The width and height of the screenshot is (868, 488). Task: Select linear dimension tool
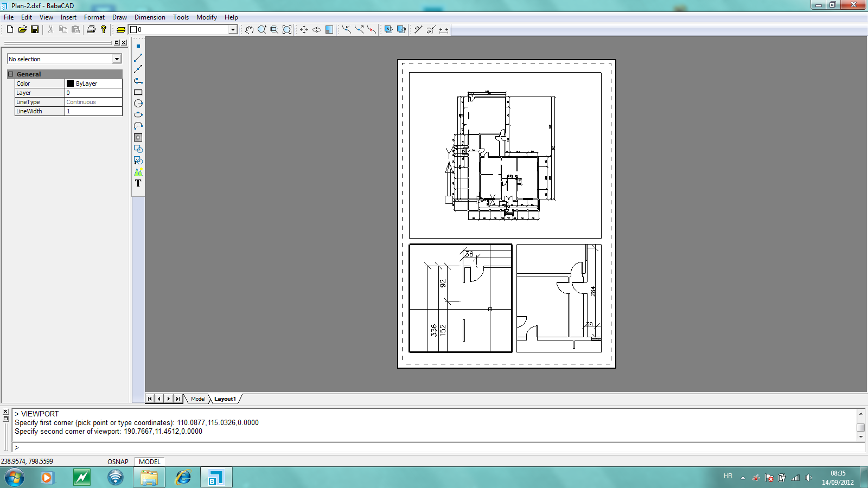point(444,29)
